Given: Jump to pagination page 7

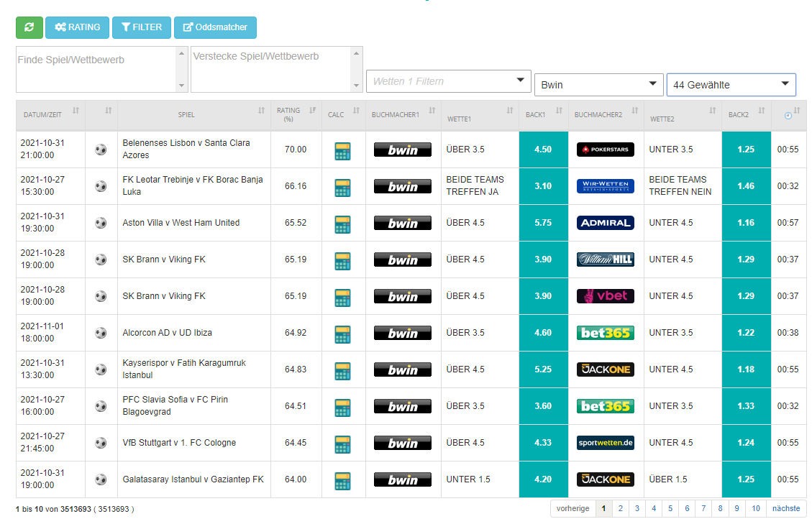Looking at the screenshot, I should click(703, 509).
